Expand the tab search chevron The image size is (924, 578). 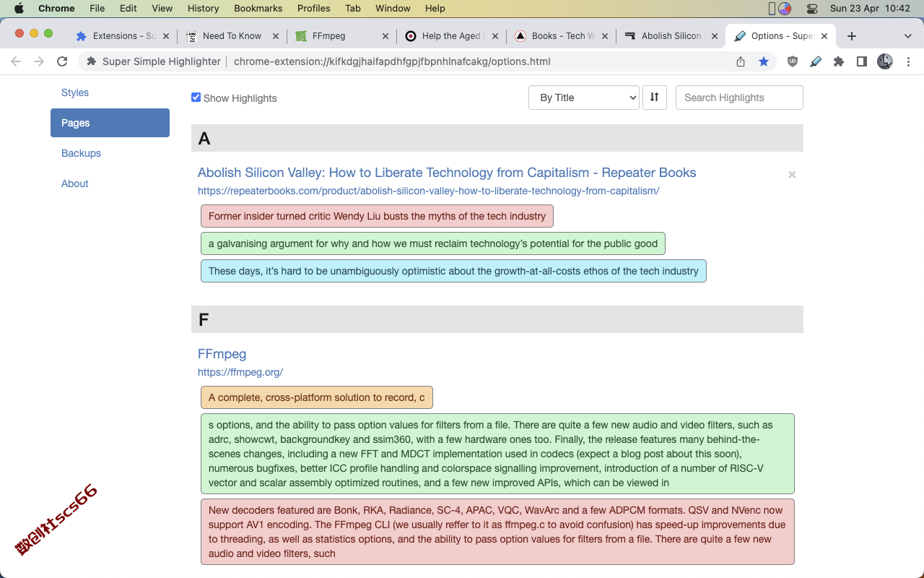908,36
